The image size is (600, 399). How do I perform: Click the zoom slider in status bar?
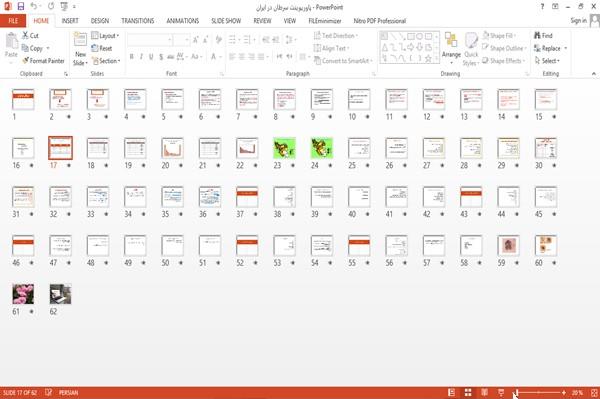(x=539, y=392)
